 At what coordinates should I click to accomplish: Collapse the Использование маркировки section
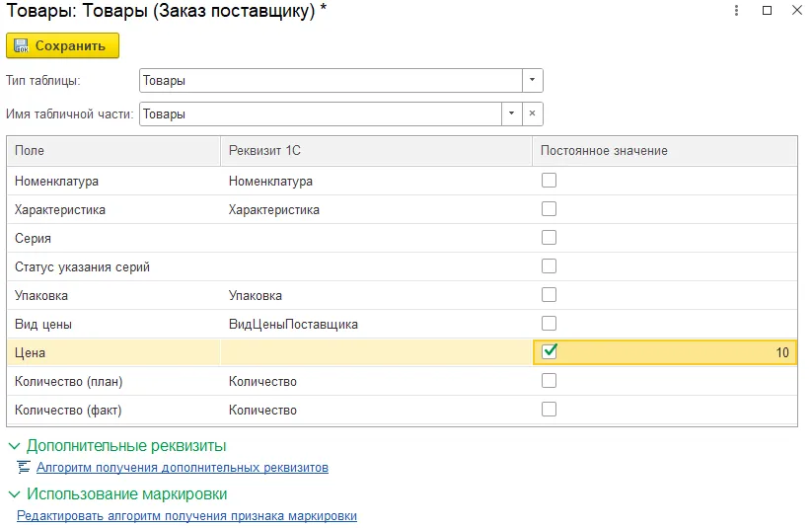[14, 494]
